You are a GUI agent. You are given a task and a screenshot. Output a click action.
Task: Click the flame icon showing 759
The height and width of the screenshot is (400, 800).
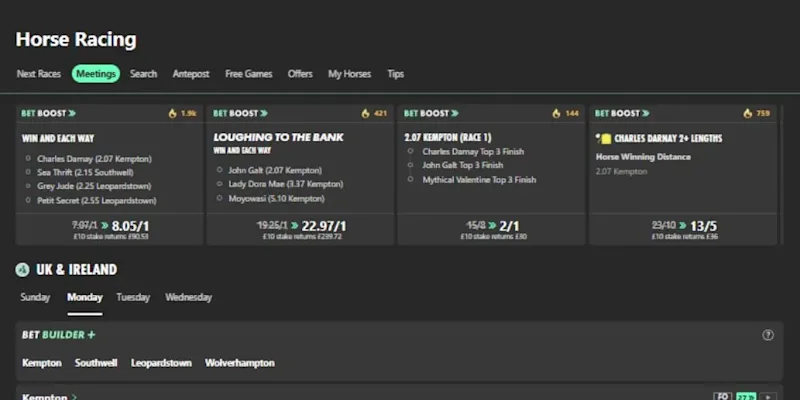(747, 113)
